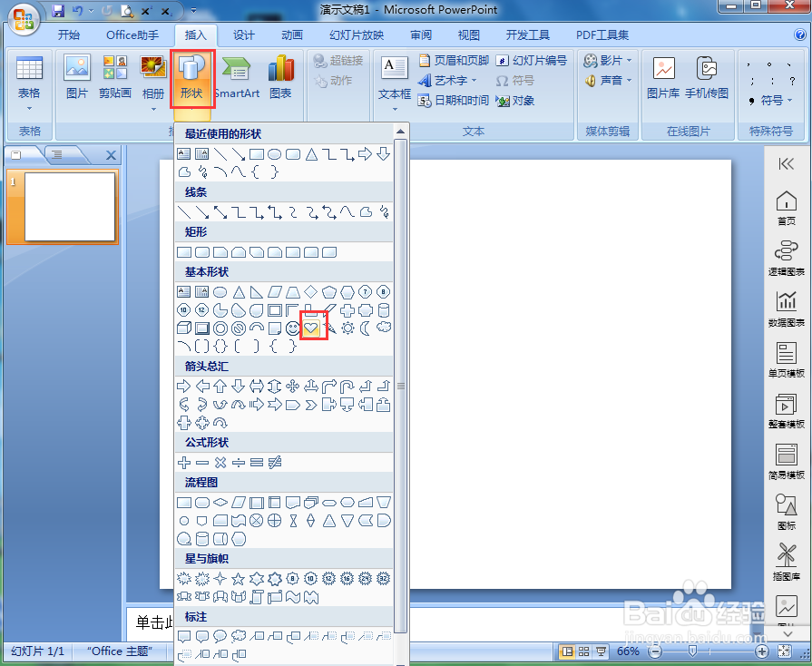Insert a SmartArt graphic

click(x=236, y=78)
